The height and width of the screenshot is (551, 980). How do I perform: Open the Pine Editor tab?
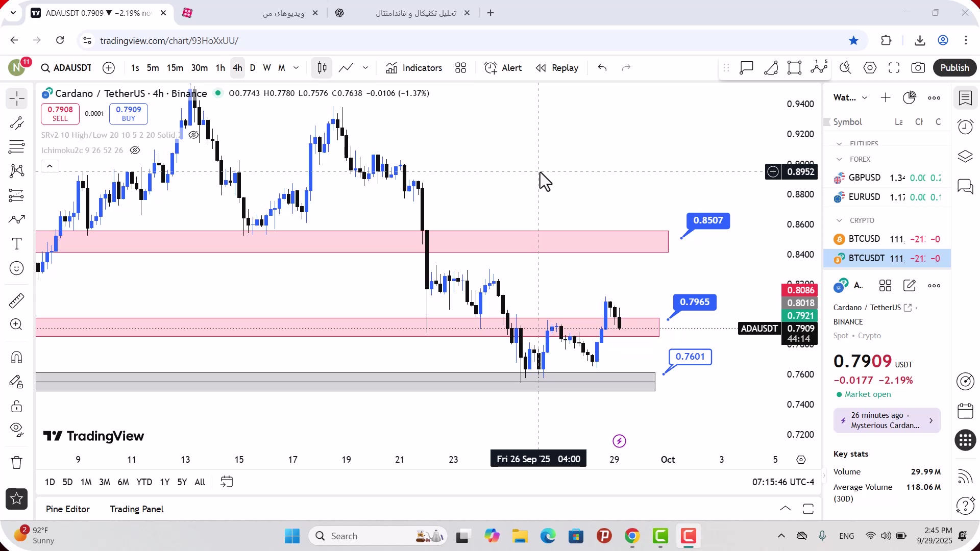(68, 509)
